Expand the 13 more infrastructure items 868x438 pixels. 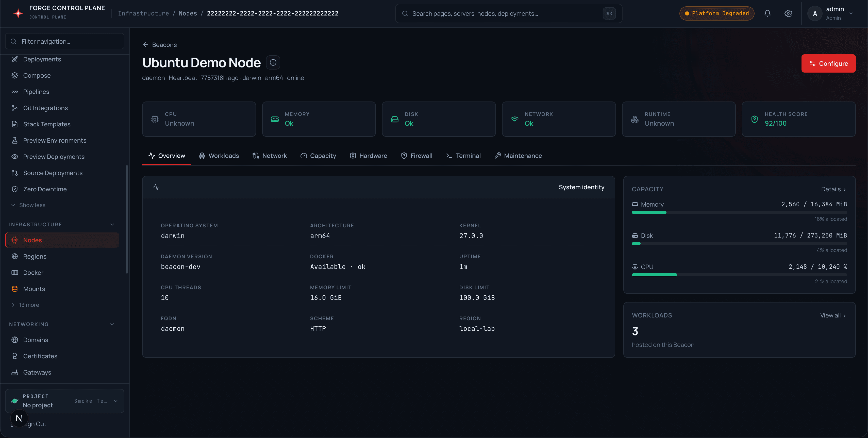tap(25, 305)
